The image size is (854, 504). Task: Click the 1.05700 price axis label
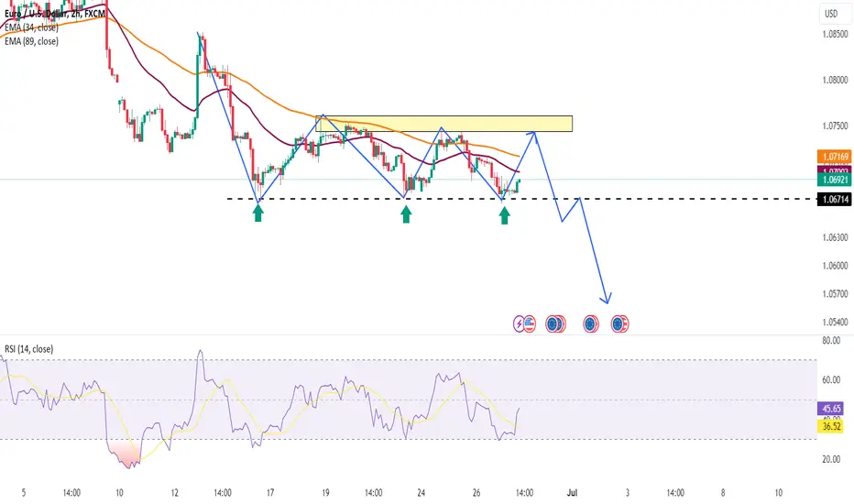(835, 293)
